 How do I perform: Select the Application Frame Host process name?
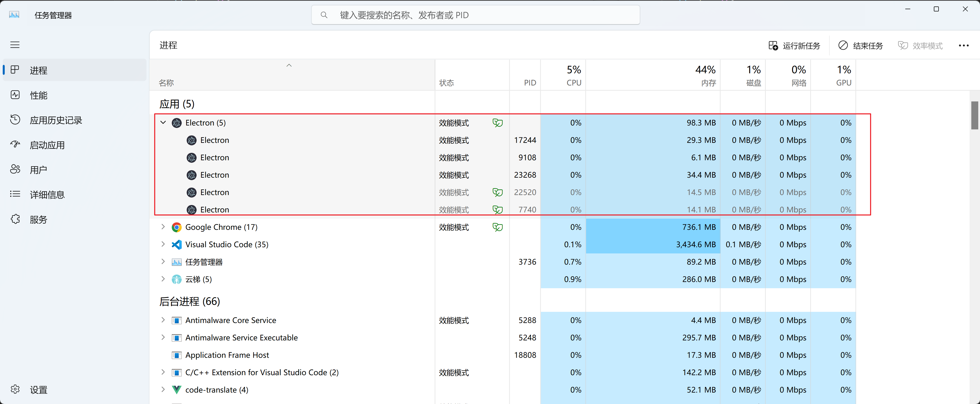click(x=227, y=355)
